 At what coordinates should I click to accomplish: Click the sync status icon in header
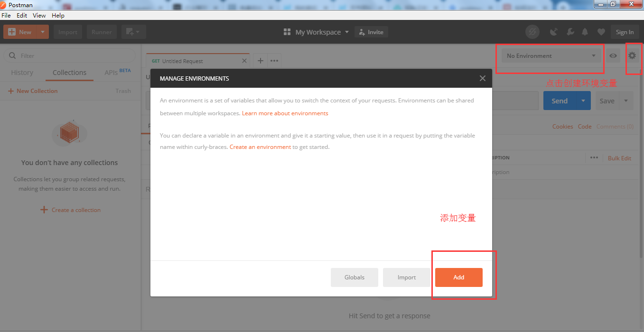coord(532,32)
